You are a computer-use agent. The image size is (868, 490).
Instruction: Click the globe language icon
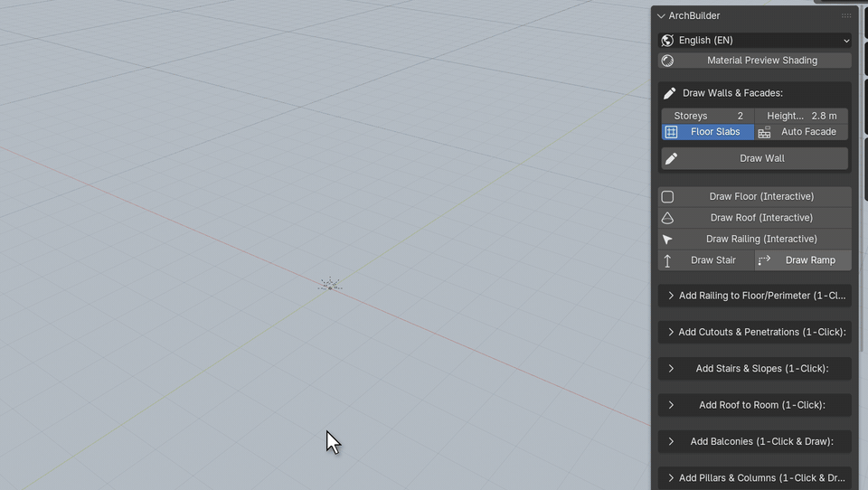[667, 41]
